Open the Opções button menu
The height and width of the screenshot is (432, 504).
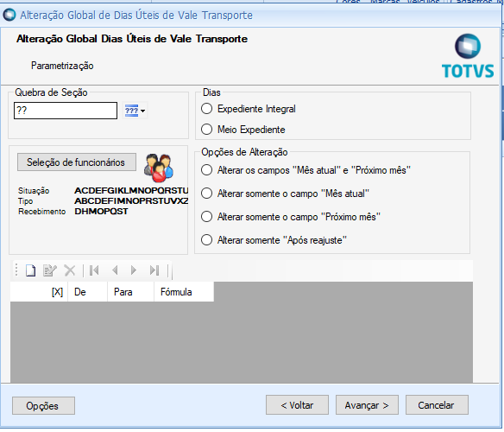point(43,406)
